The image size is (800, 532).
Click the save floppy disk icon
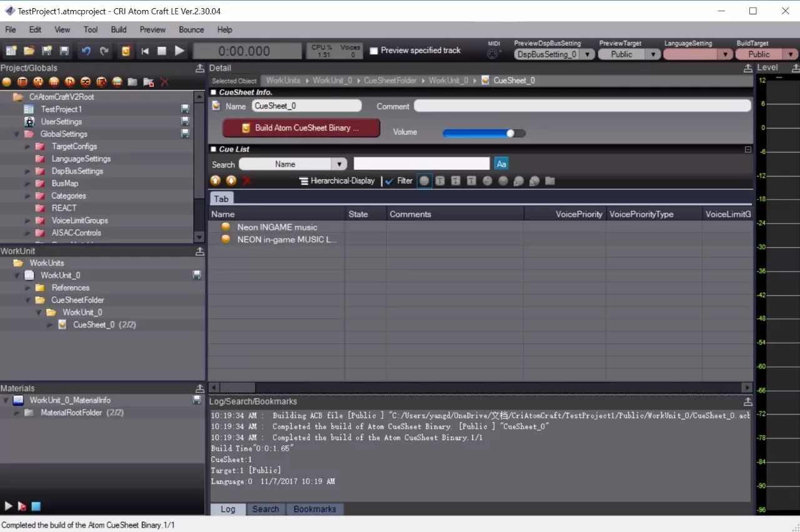[64, 51]
